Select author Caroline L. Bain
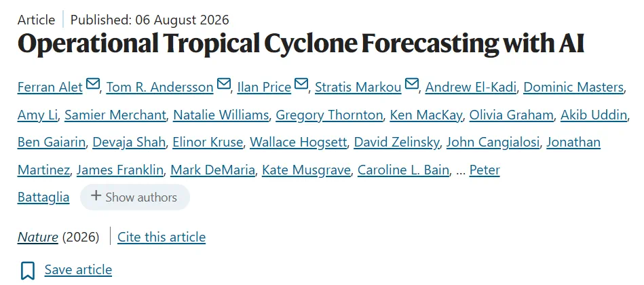The width and height of the screenshot is (644, 285). coord(403,170)
